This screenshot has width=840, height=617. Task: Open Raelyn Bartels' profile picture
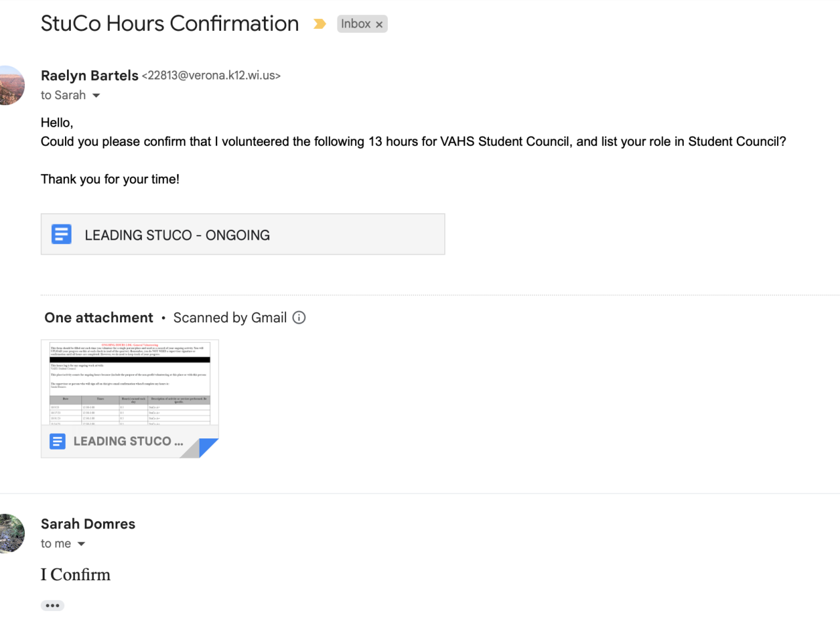[x=12, y=85]
